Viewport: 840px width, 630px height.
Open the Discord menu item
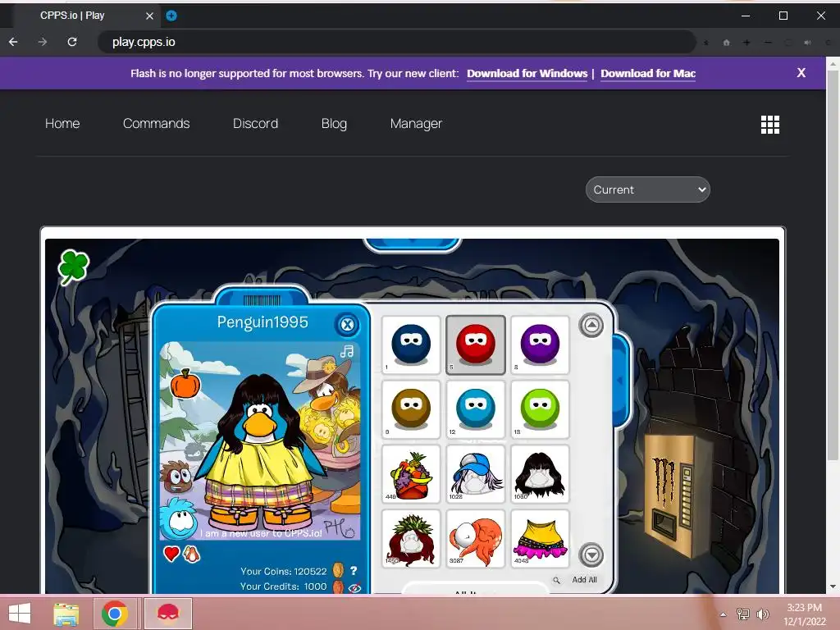(255, 123)
